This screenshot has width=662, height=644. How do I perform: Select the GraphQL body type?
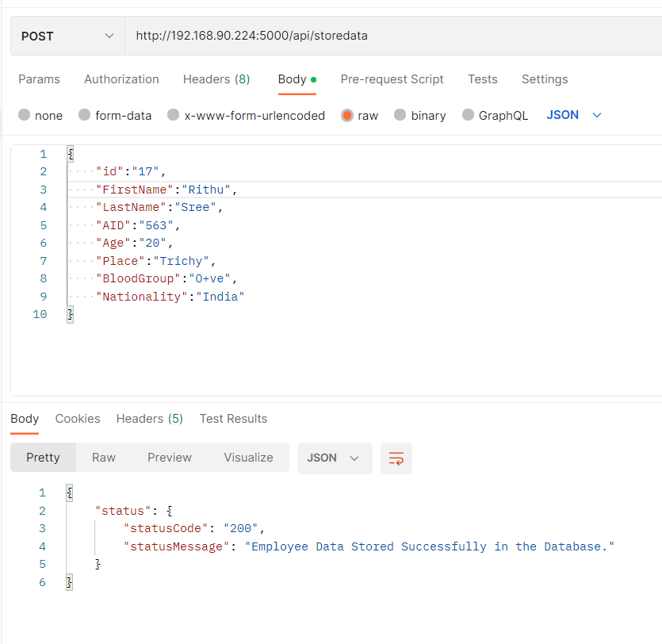496,115
